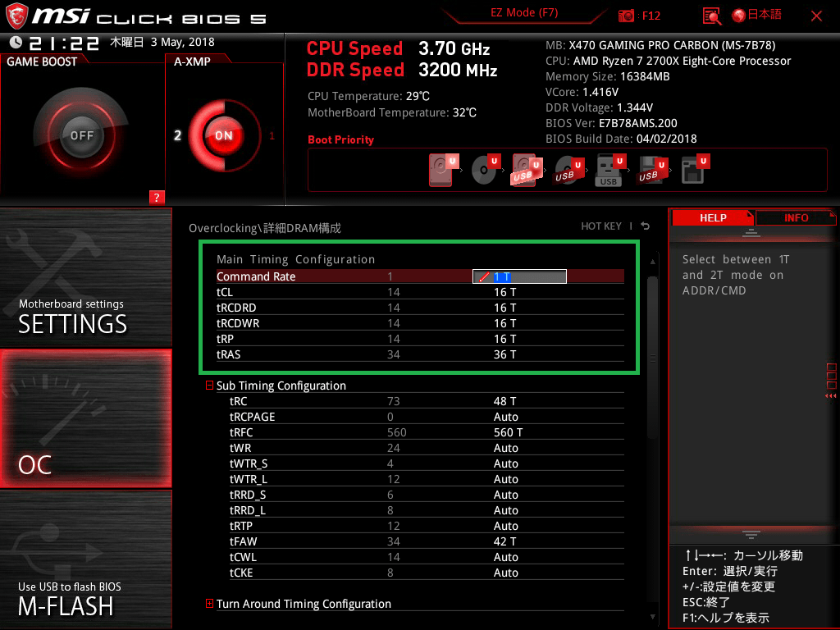The width and height of the screenshot is (840, 630).
Task: Click the settings list scrollbar thumb
Action: click(x=652, y=358)
